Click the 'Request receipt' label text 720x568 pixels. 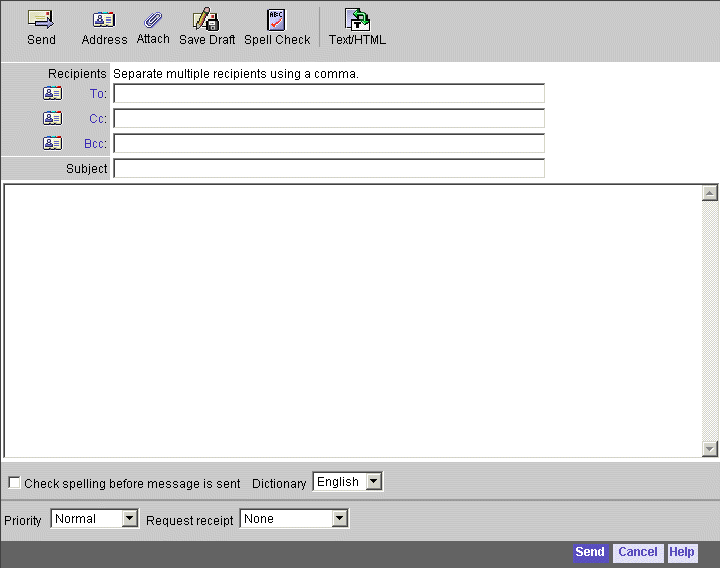(190, 521)
